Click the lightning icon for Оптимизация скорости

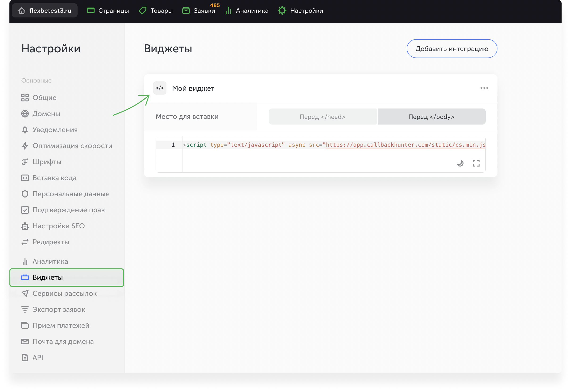point(25,146)
